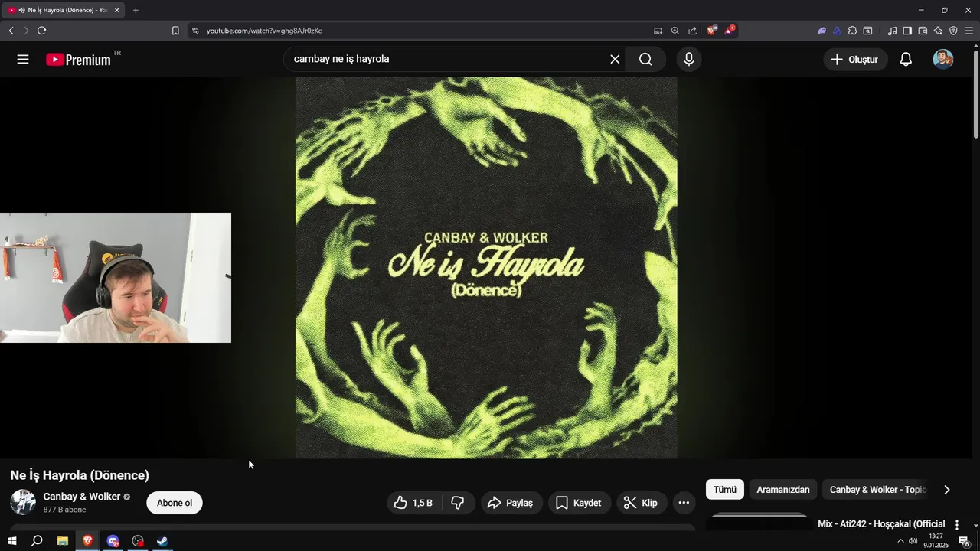980x551 pixels.
Task: Open the Canbay & Wolker channel avatar
Action: (23, 502)
